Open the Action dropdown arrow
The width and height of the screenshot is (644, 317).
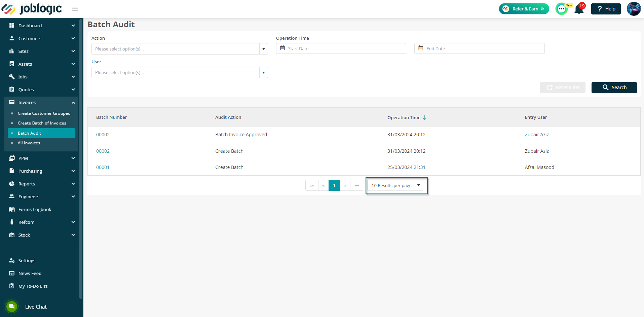(264, 49)
